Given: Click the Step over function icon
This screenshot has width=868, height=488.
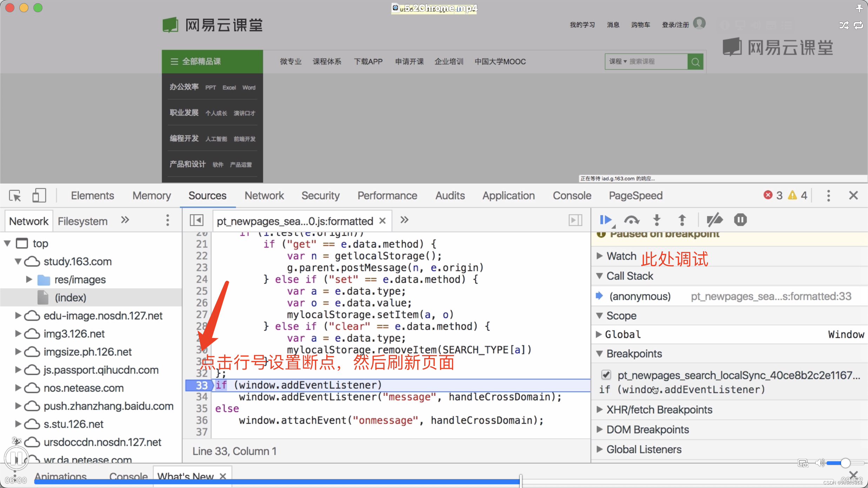Looking at the screenshot, I should point(632,220).
